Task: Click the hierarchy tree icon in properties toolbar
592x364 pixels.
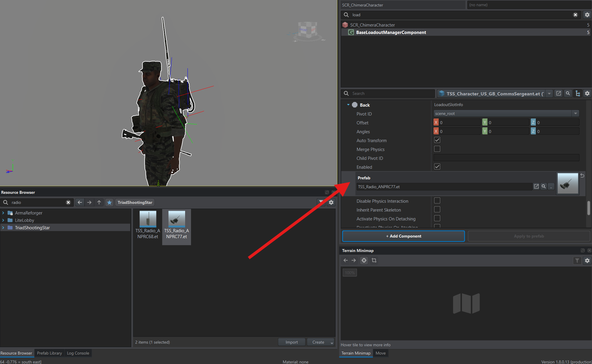Action: coord(578,94)
